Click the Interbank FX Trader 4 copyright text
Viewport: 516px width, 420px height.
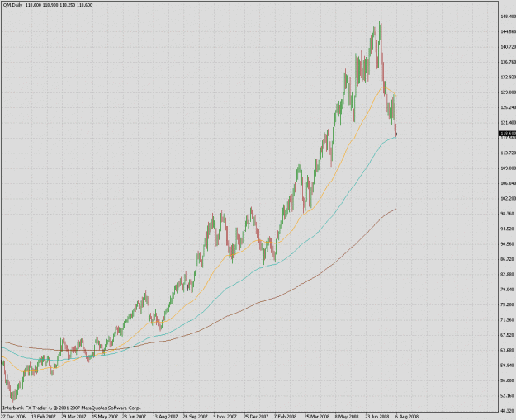[71, 408]
